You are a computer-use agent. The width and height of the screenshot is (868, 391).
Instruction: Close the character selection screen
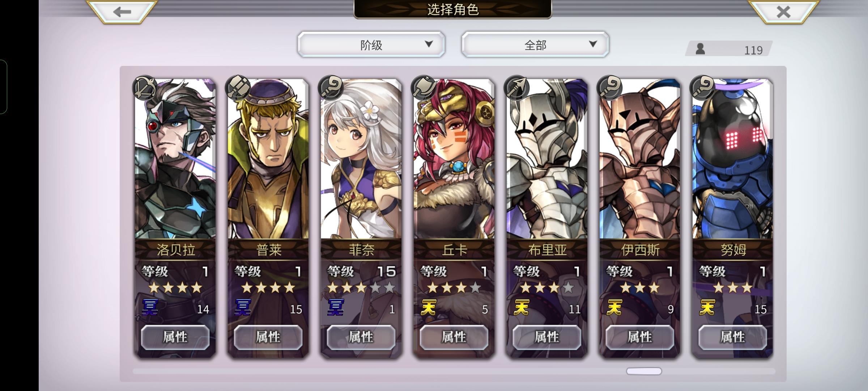[783, 12]
